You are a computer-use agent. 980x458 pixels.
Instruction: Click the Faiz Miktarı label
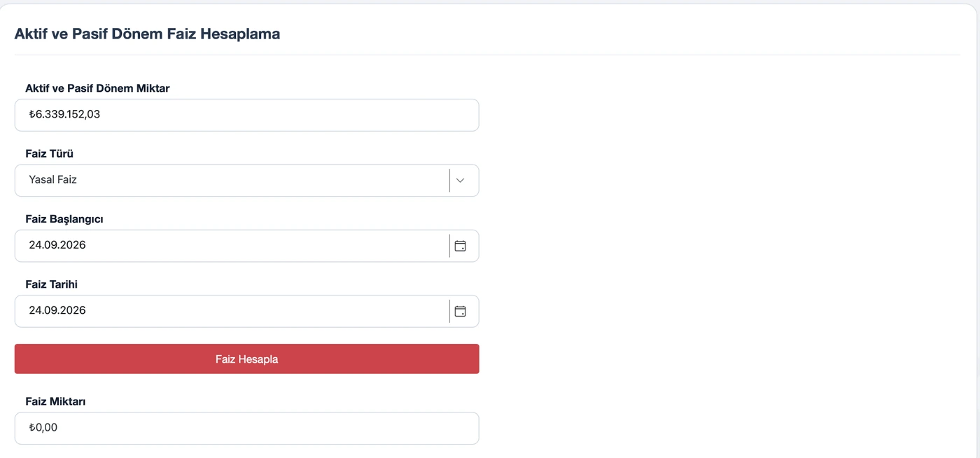(55, 401)
